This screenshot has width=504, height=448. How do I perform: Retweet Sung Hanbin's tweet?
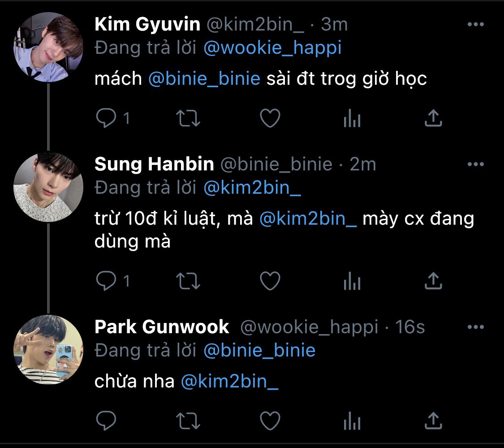(x=188, y=281)
